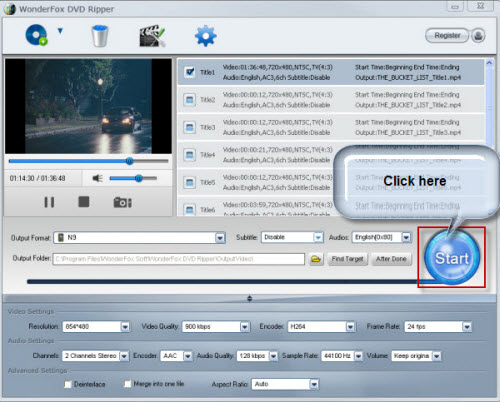The height and width of the screenshot is (402, 500).
Task: Open the Output Format N9 dropdown
Action: tap(140, 238)
